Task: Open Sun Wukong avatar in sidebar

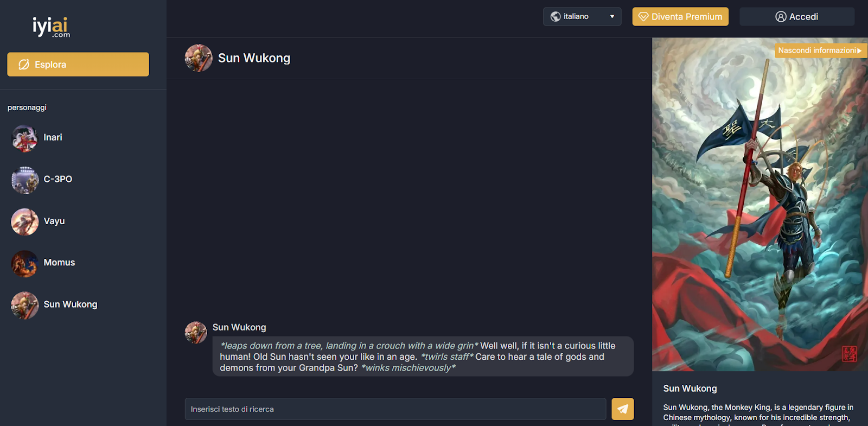Action: tap(25, 305)
